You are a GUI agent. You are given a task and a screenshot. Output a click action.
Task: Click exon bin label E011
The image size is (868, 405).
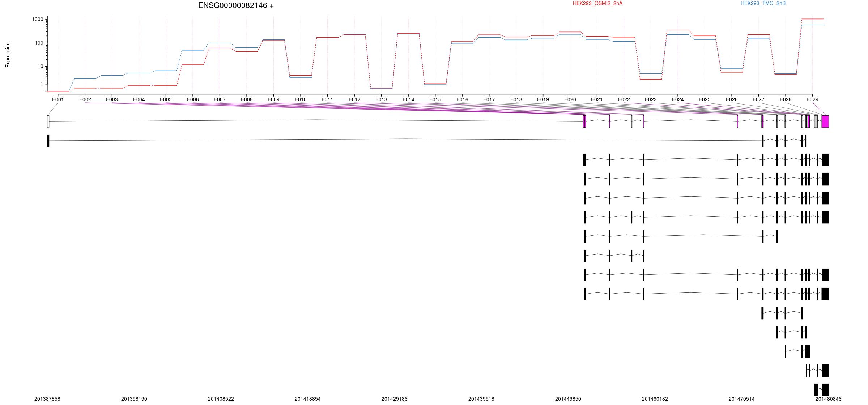click(x=327, y=99)
